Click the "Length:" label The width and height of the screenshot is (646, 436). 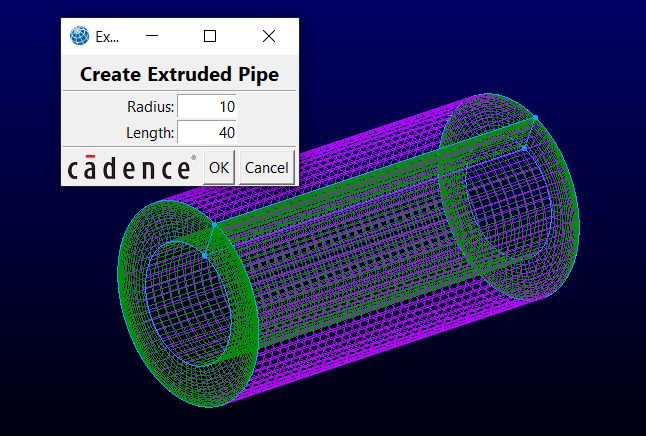tap(150, 133)
